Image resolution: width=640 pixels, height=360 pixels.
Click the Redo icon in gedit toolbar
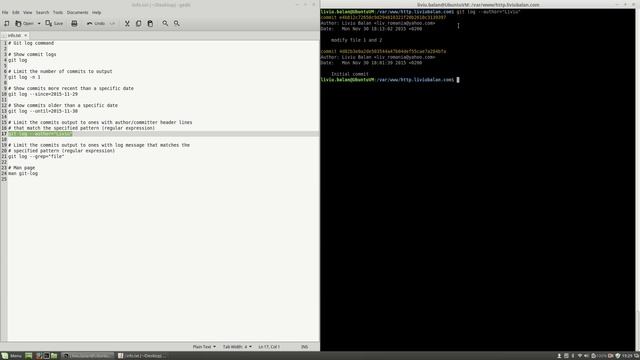click(x=112, y=24)
